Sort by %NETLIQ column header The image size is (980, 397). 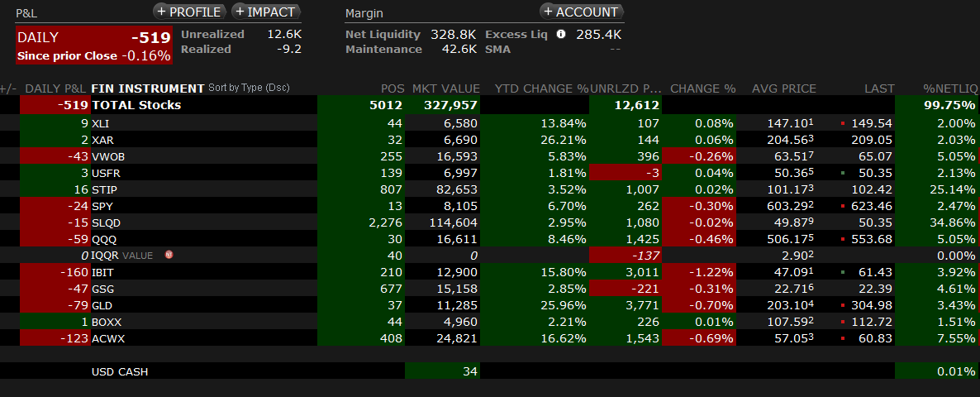pos(949,88)
